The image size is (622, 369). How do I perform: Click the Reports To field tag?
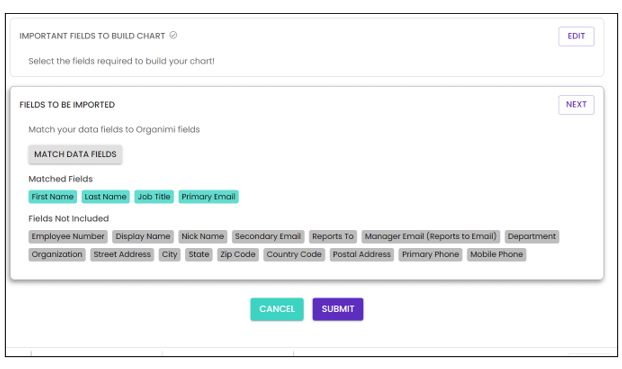pos(333,236)
